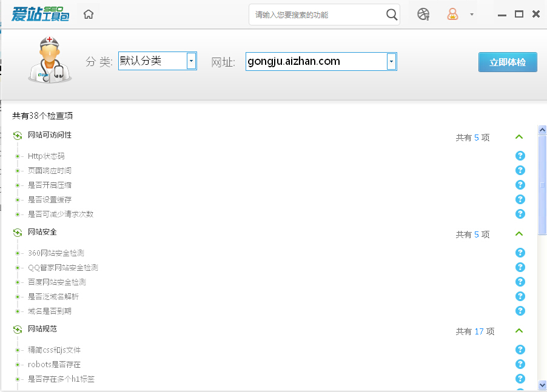547x392 pixels.
Task: Open help icon beside 精简css和js文件
Action: pyautogui.click(x=520, y=350)
